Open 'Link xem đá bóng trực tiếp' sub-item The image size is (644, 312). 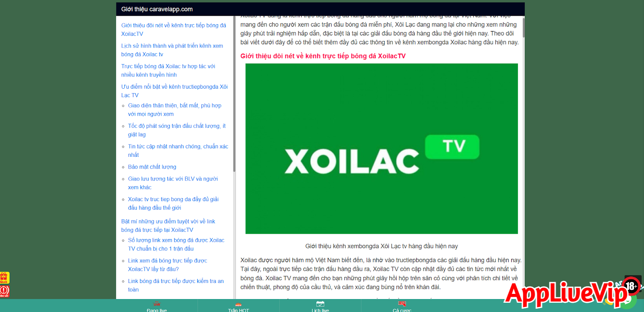click(x=167, y=265)
